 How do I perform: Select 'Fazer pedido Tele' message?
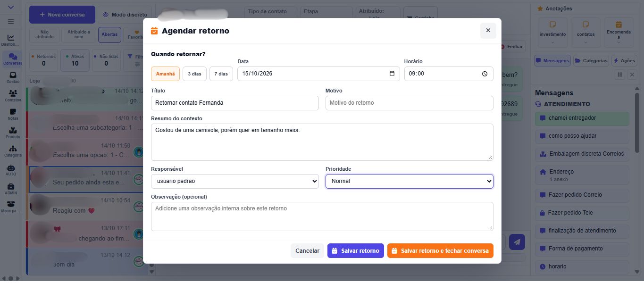click(582, 213)
